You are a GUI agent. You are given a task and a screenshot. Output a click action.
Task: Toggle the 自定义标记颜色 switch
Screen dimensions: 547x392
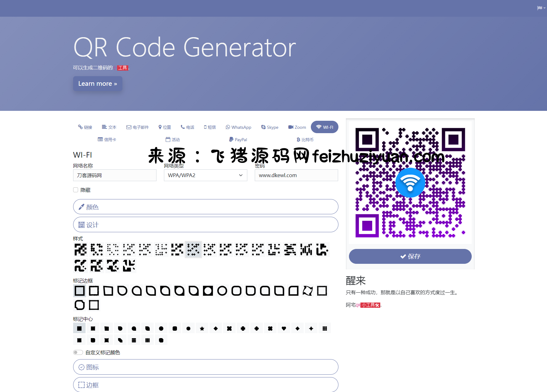tap(78, 352)
